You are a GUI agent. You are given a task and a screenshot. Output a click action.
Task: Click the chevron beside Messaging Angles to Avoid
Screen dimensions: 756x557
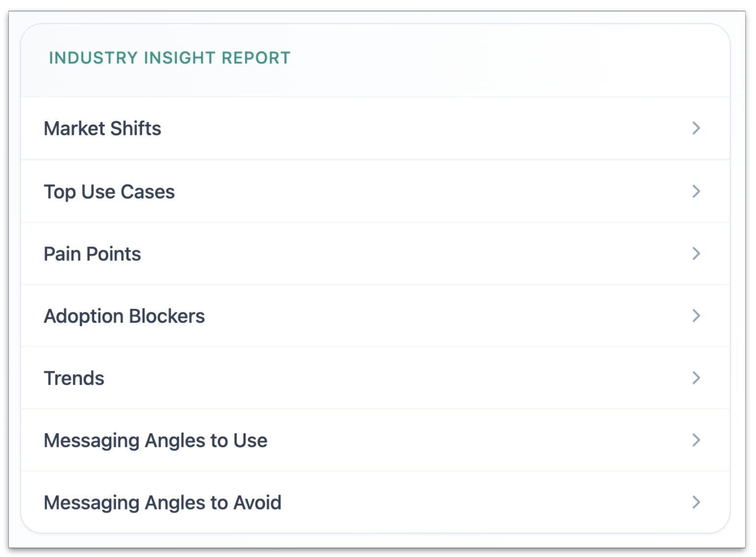(696, 502)
